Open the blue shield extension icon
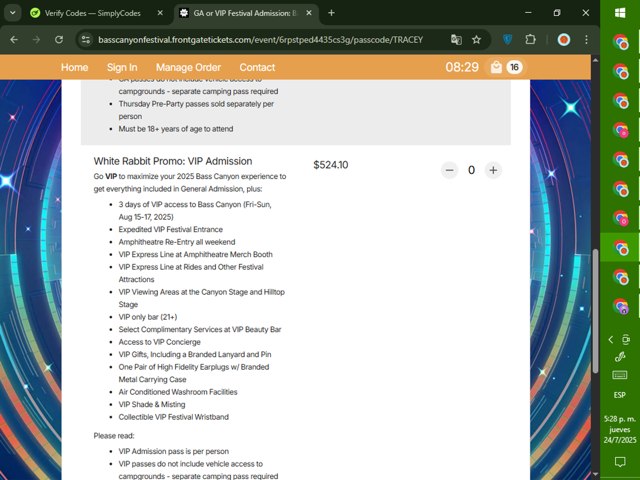The width and height of the screenshot is (640, 480). point(507,40)
